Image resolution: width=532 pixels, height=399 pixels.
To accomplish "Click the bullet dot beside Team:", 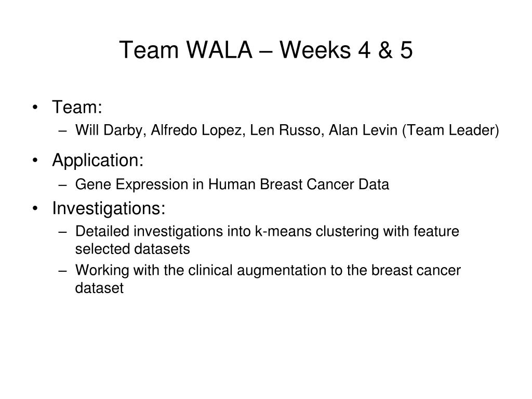I will (35, 108).
